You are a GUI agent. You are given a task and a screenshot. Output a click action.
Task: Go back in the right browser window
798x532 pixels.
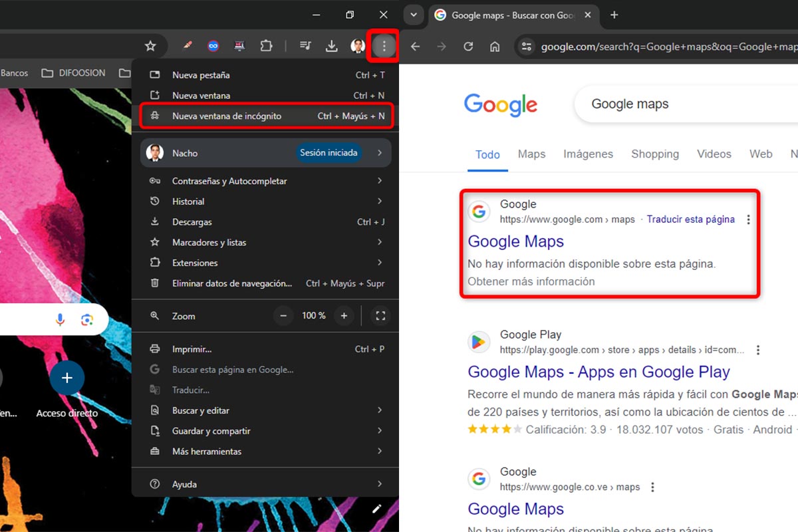416,47
